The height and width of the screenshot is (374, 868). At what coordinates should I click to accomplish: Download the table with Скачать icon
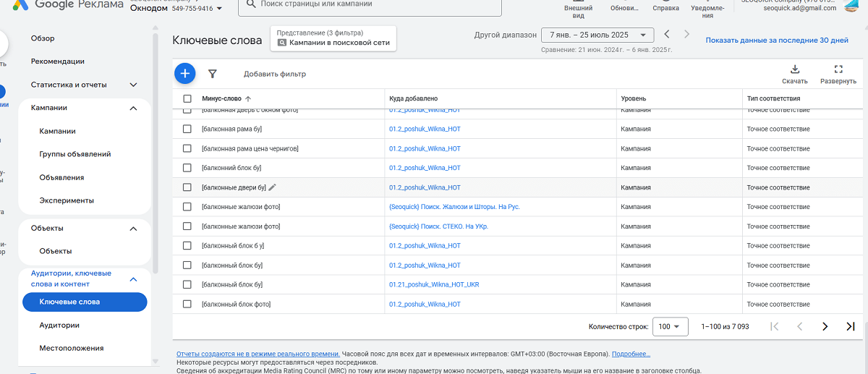coord(794,75)
